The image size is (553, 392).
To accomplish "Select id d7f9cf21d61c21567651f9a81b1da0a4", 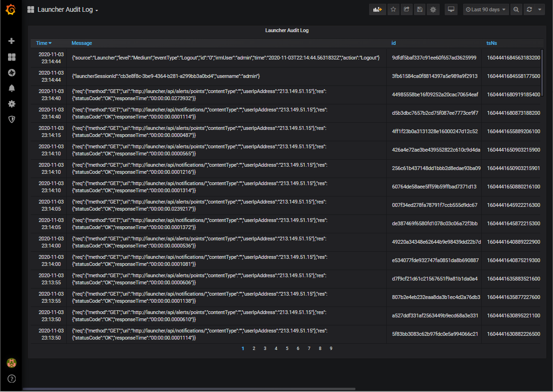I will click(434, 279).
